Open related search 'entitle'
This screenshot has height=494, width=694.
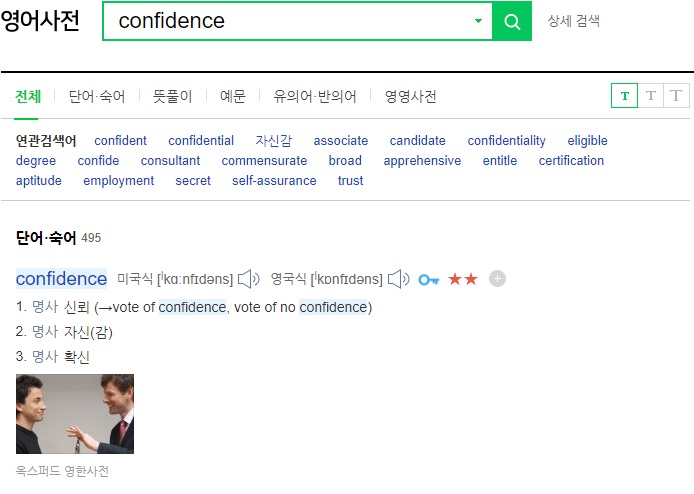click(500, 161)
